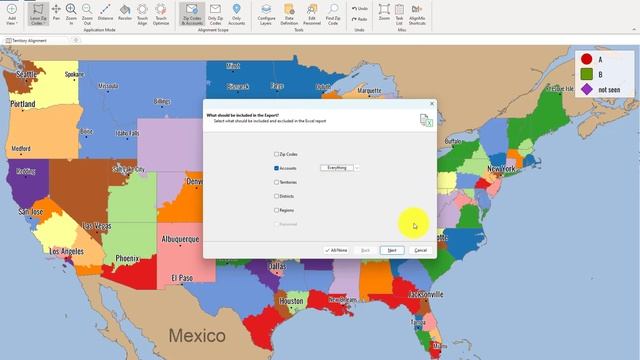Open the Task List

pos(399,15)
